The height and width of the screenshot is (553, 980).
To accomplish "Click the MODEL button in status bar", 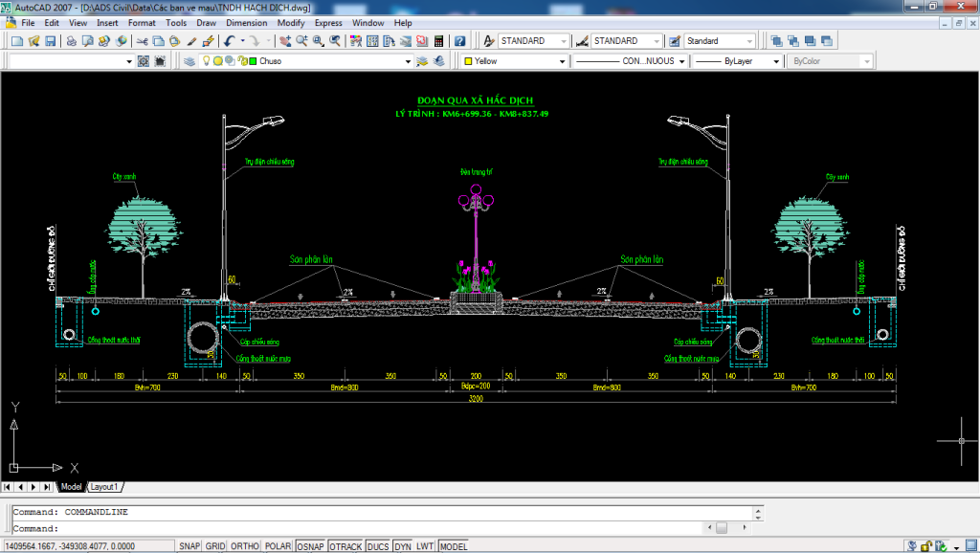I will [453, 546].
